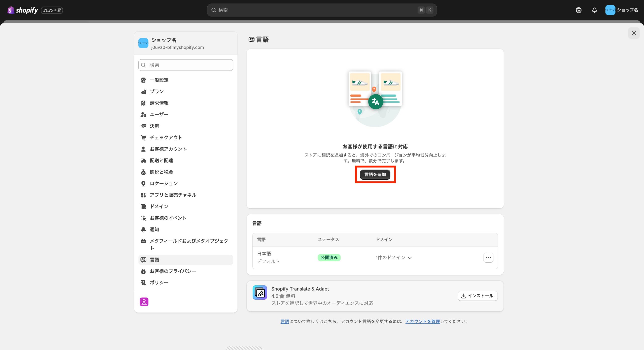Follow the アカウントを管理 link
This screenshot has height=350, width=644.
click(422, 321)
